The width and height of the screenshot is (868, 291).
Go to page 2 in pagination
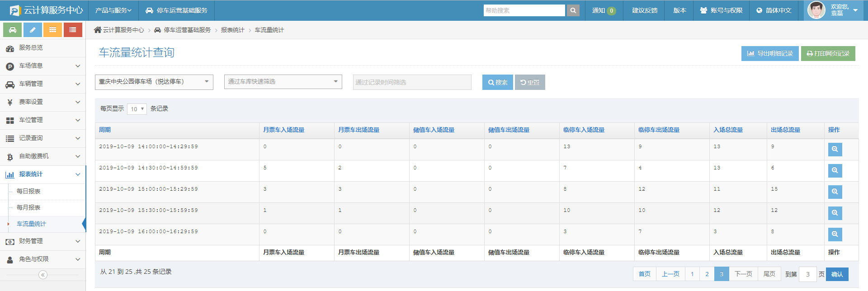coord(707,274)
